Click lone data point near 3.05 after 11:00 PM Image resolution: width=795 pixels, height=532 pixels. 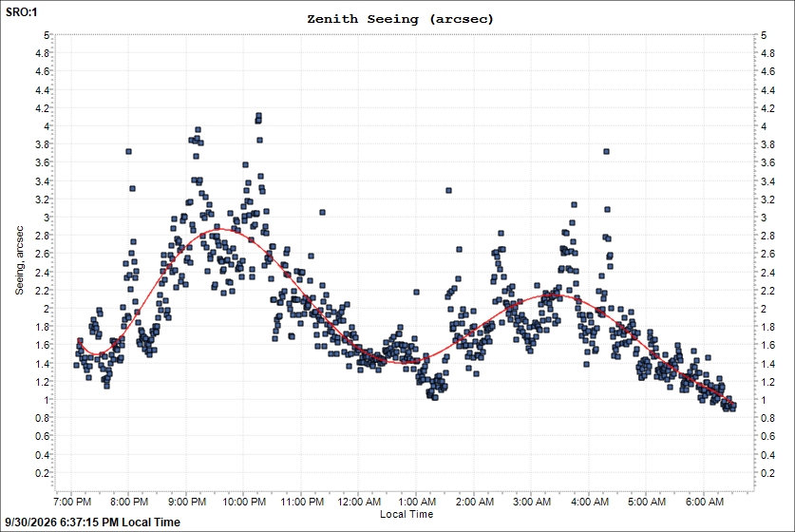(322, 213)
